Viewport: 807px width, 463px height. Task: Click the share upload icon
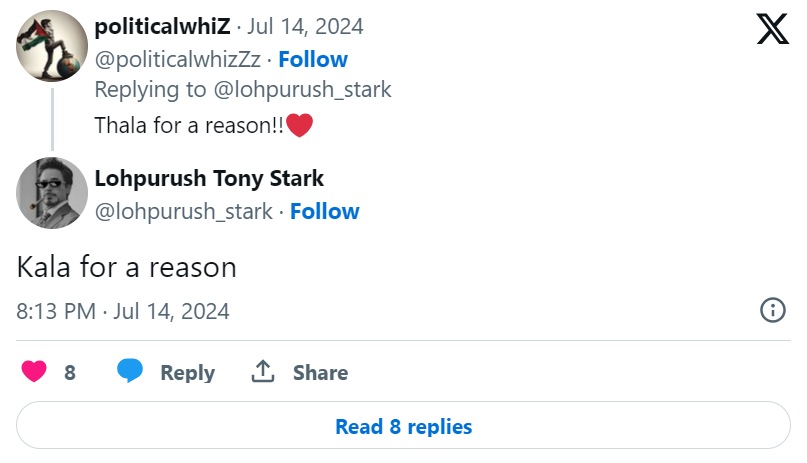pyautogui.click(x=263, y=372)
